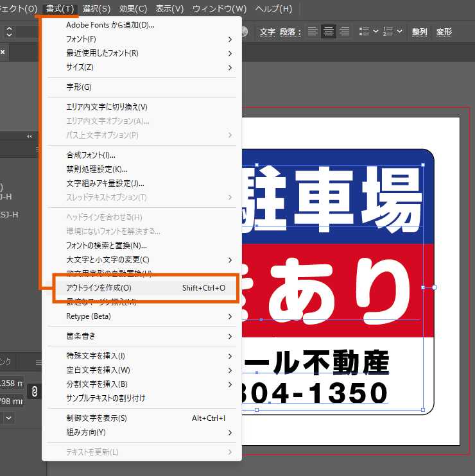Open the 表示(V) menu
Screen dimensions: 475x476
169,9
